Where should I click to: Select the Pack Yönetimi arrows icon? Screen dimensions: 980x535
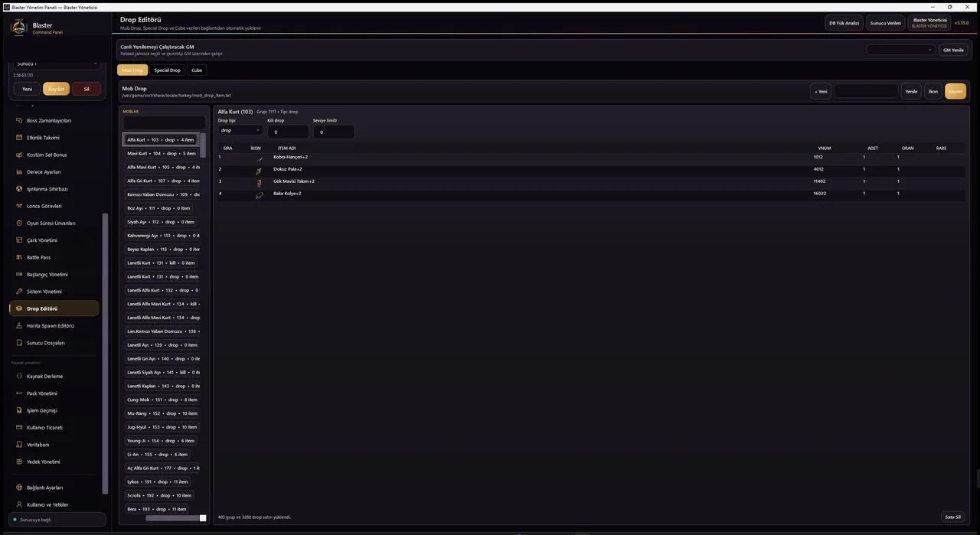pyautogui.click(x=19, y=393)
